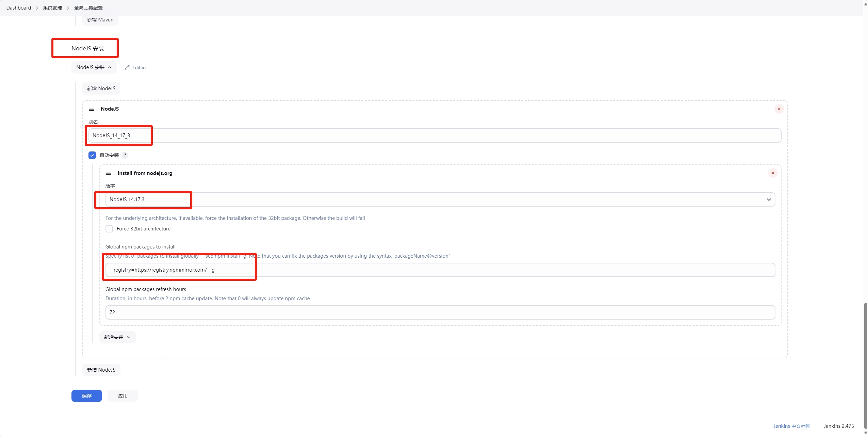Click drag handle for Install from nodejs.org

click(109, 173)
